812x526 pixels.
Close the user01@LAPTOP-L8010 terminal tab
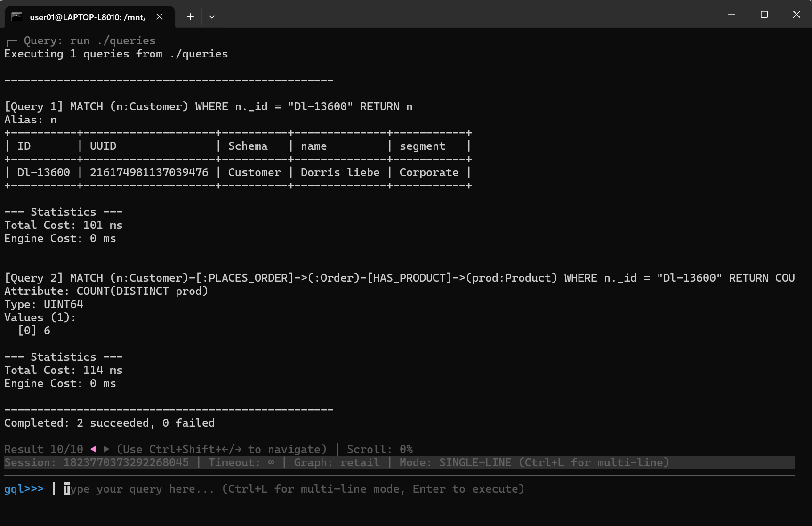(160, 17)
